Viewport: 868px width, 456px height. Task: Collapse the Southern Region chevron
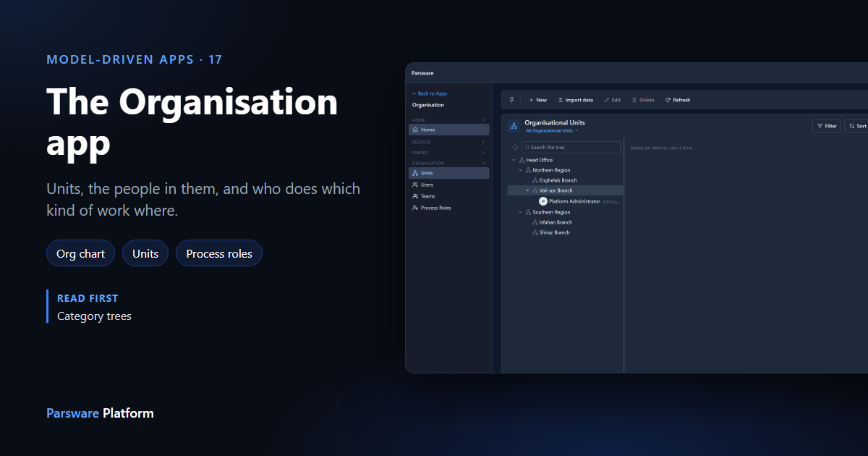[520, 212]
